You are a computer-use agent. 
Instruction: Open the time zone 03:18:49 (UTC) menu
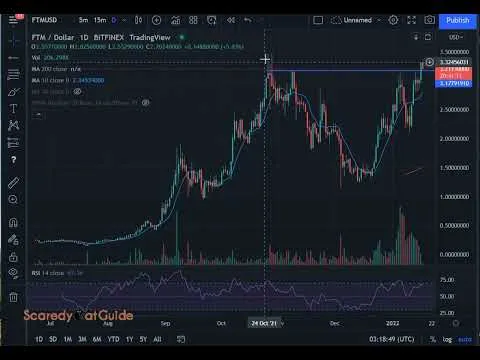pos(392,339)
